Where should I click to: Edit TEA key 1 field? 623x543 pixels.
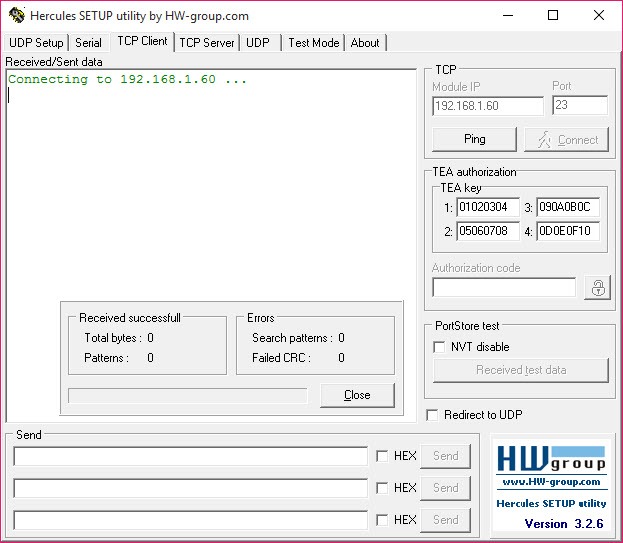point(488,207)
